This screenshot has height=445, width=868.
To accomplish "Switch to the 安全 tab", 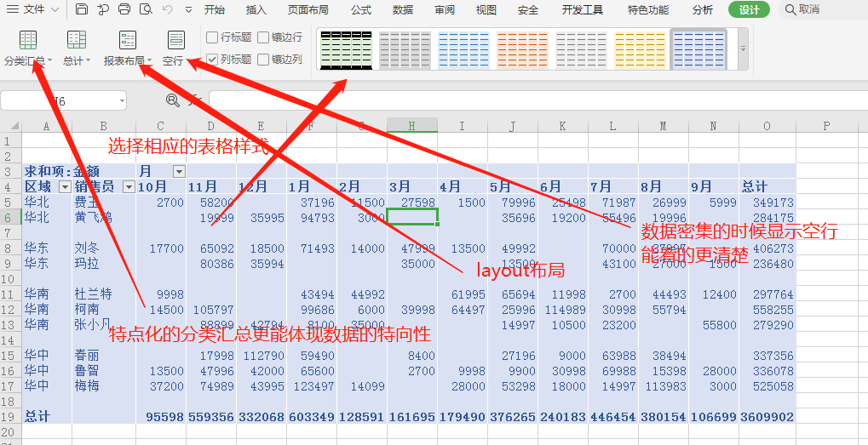I will (528, 10).
